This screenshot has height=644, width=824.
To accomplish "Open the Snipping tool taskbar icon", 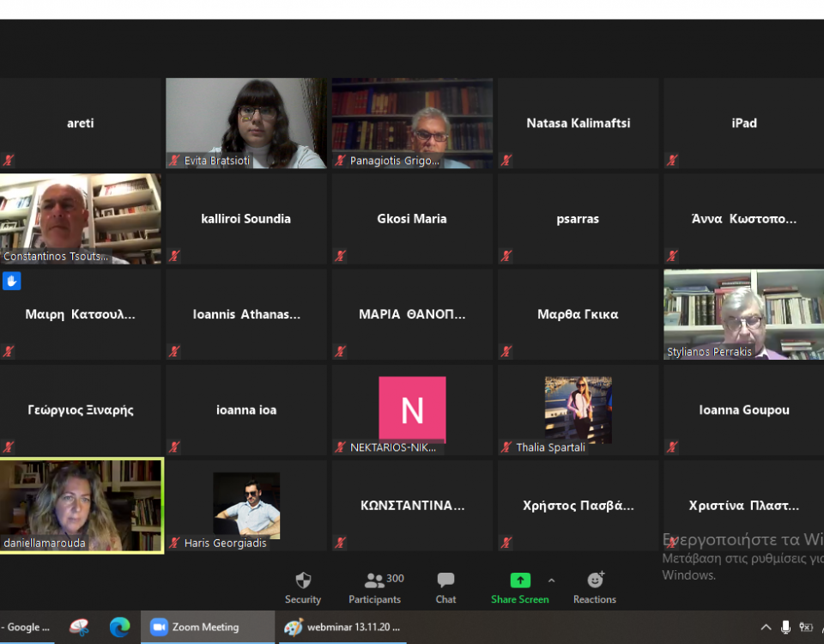I will (79, 627).
